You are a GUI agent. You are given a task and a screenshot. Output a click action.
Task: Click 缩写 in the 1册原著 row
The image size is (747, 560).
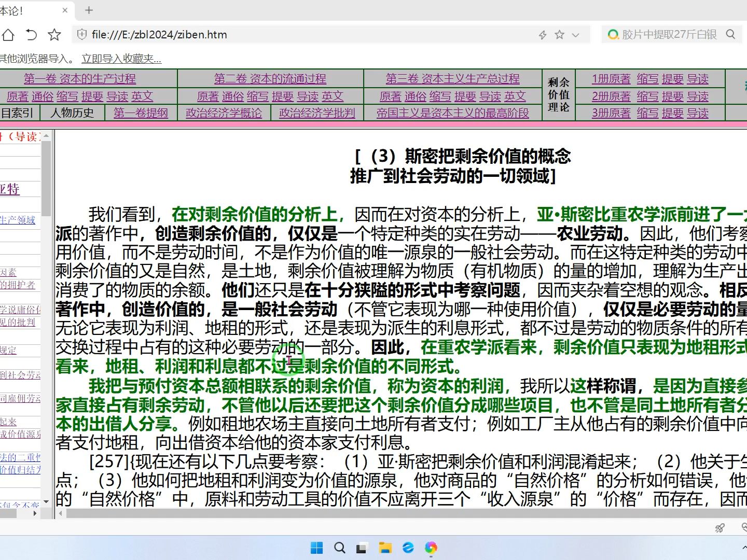[x=647, y=79]
